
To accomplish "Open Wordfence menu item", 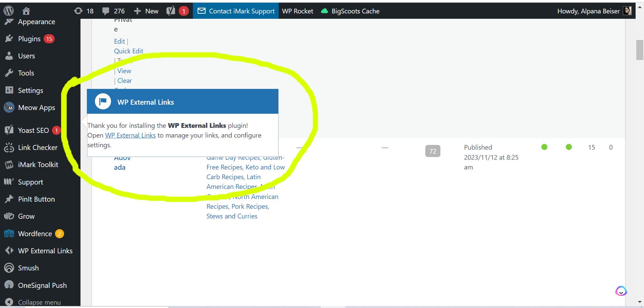I will [35, 234].
